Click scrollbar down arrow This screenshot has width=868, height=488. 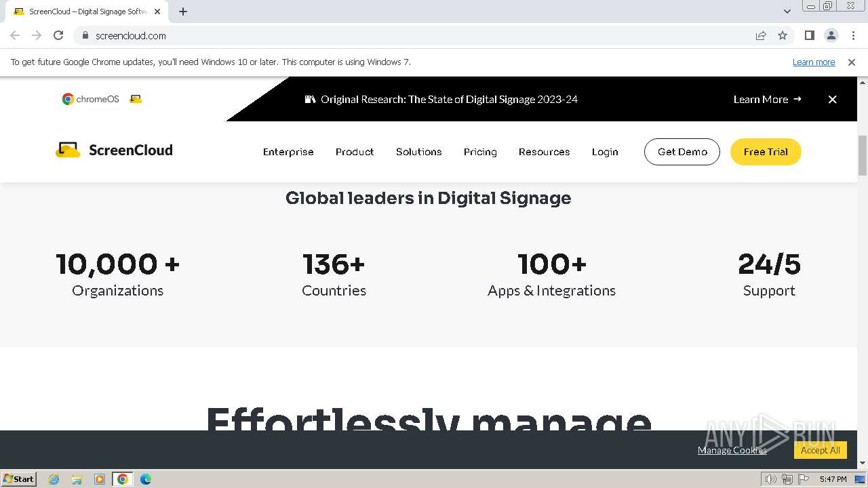coord(863,463)
